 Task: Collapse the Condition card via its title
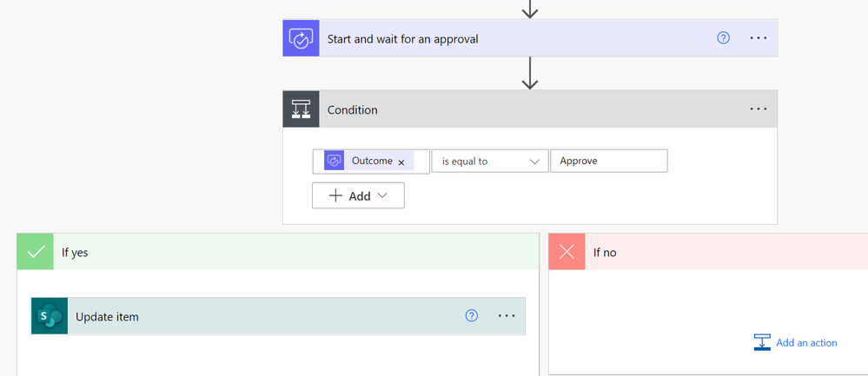tap(353, 110)
